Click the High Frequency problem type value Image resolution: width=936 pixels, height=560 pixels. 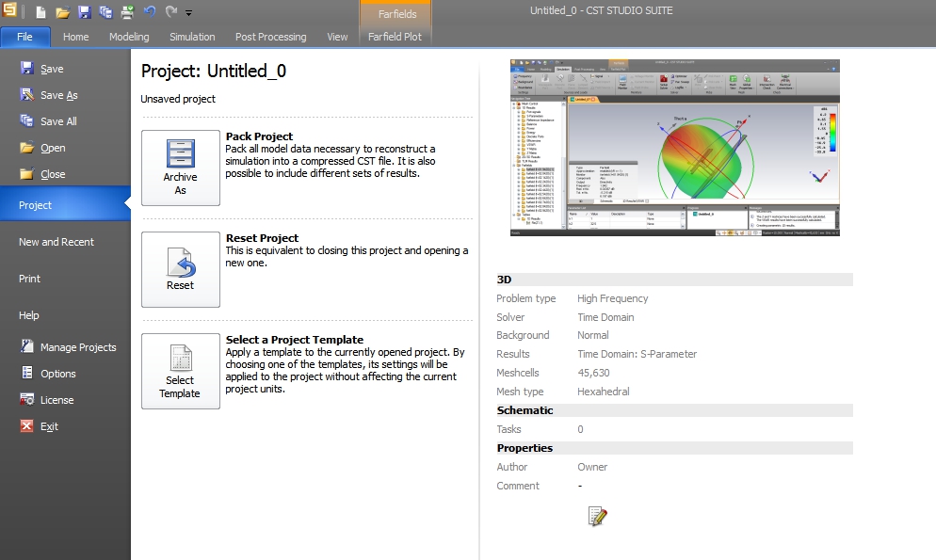point(612,298)
